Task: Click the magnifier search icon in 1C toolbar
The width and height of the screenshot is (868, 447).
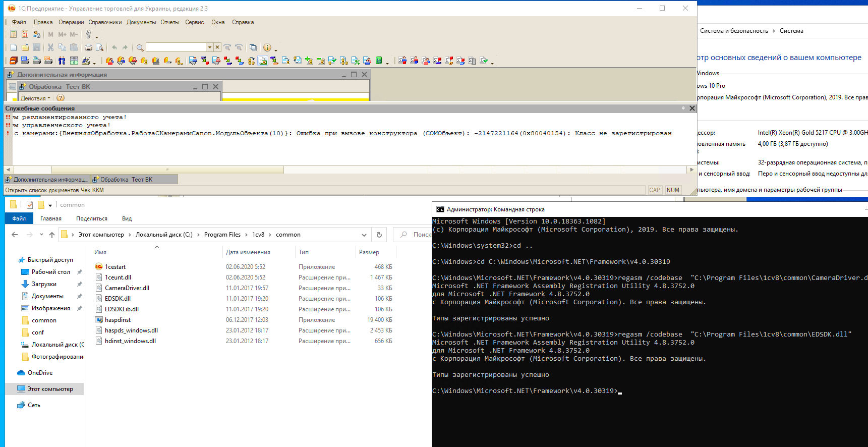Action: tap(140, 47)
